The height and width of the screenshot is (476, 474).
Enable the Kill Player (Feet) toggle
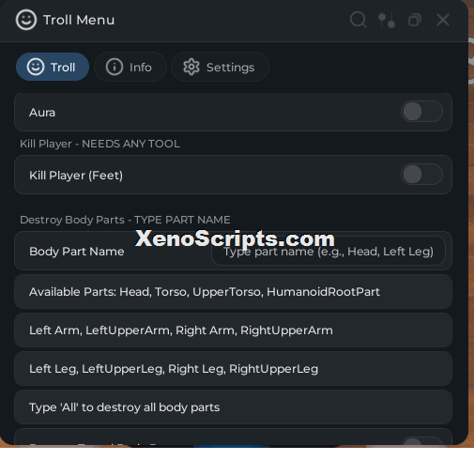[421, 175]
